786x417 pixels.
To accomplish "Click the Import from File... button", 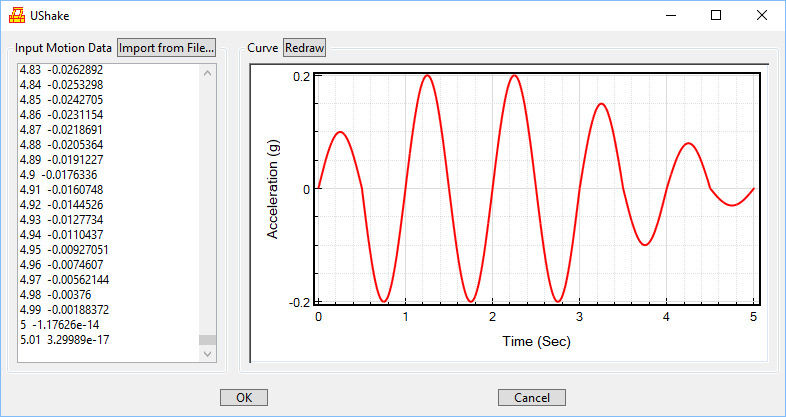I will [167, 47].
